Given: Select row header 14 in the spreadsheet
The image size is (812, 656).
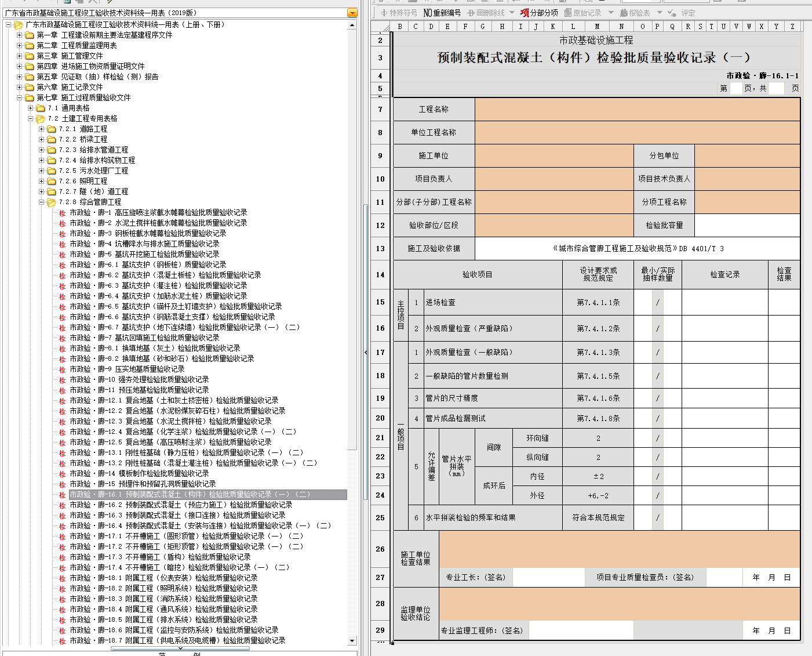Looking at the screenshot, I should coord(380,275).
